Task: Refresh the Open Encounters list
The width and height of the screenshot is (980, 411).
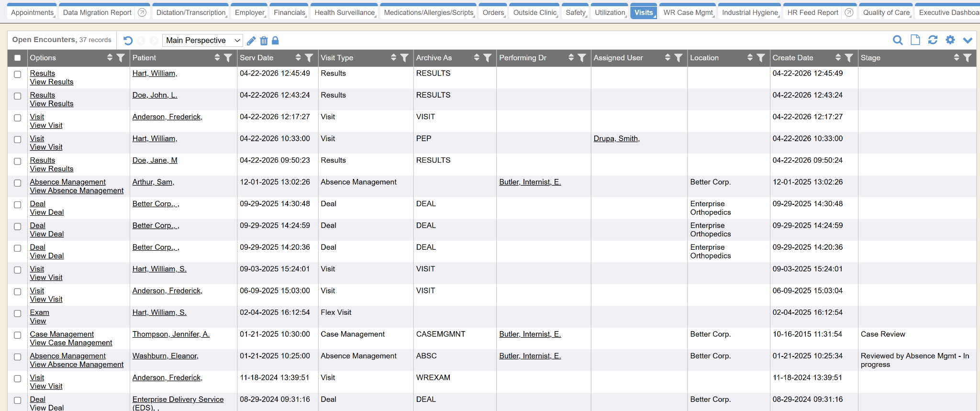Action: pyautogui.click(x=933, y=40)
